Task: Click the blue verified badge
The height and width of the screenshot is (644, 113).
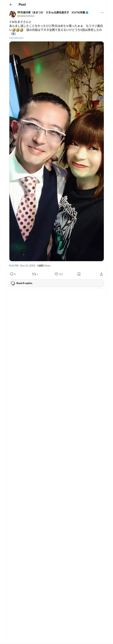Action: pos(87,13)
